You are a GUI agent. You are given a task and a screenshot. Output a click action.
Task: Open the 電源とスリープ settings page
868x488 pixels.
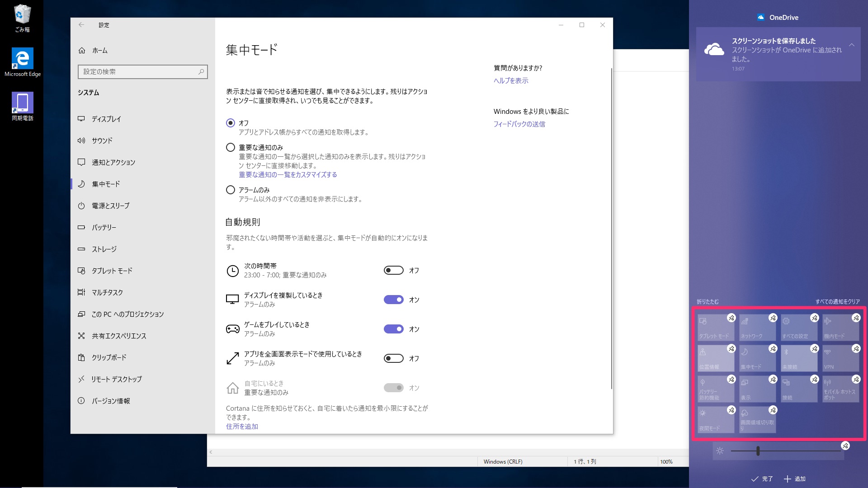coord(143,206)
